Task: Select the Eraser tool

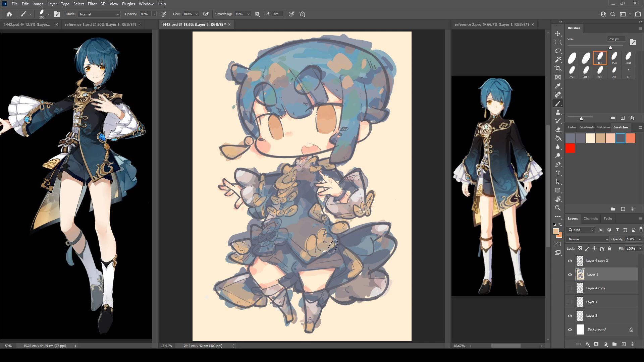Action: (x=558, y=129)
